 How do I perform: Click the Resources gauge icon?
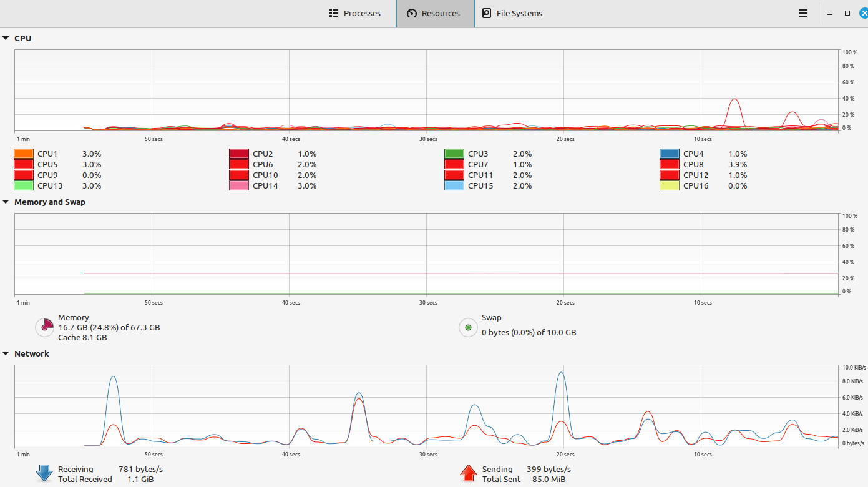412,13
